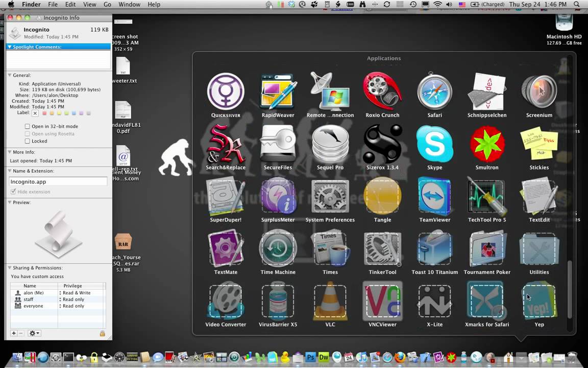The height and width of the screenshot is (368, 588).
Task: Change alon (Me) privilege dropdown
Action: pyautogui.click(x=75, y=293)
